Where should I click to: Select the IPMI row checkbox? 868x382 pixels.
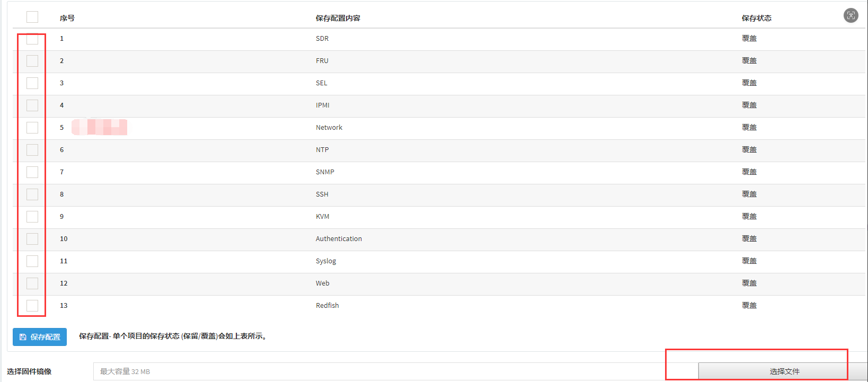coord(32,105)
